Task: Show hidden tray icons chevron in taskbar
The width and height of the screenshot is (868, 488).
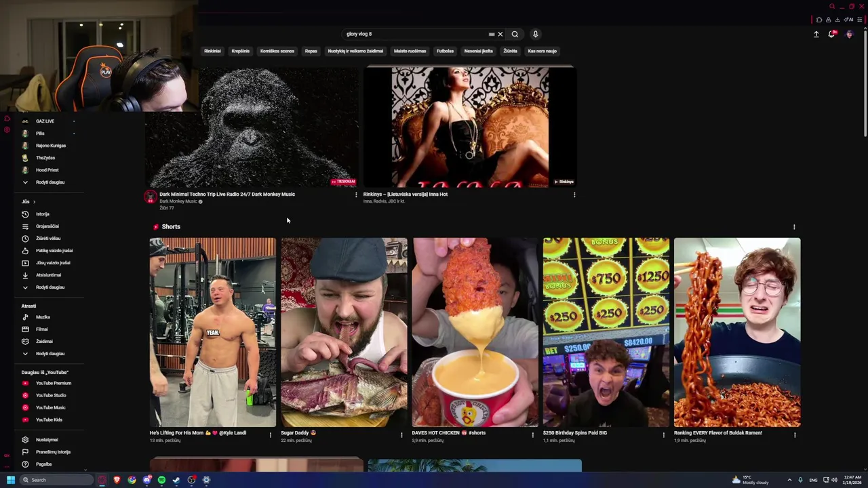Action: pyautogui.click(x=789, y=480)
